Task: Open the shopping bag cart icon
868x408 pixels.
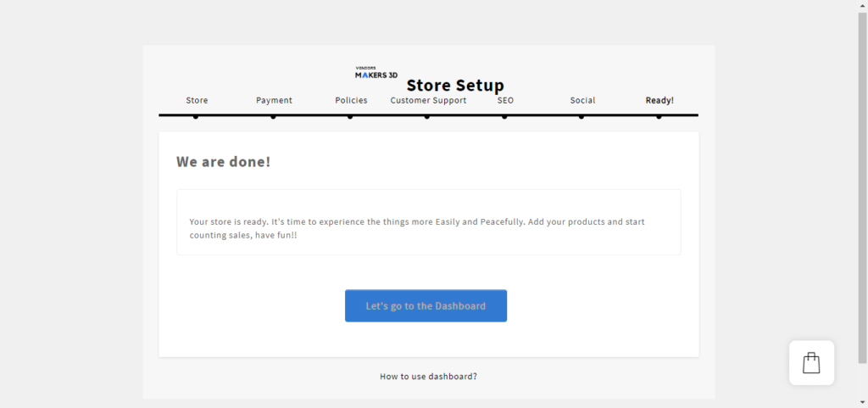Action: pyautogui.click(x=811, y=362)
